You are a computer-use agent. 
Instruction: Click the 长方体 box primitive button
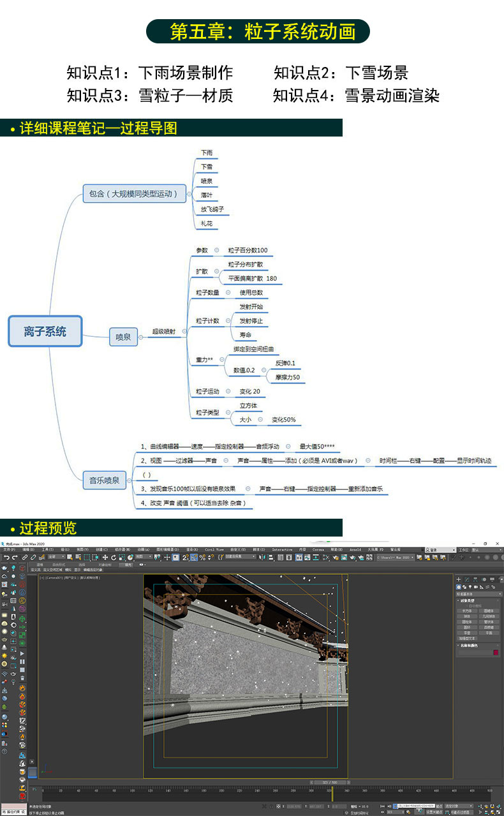coord(467,611)
